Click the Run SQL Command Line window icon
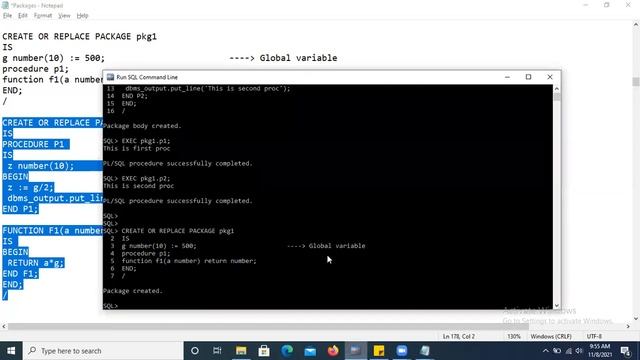 (x=110, y=77)
